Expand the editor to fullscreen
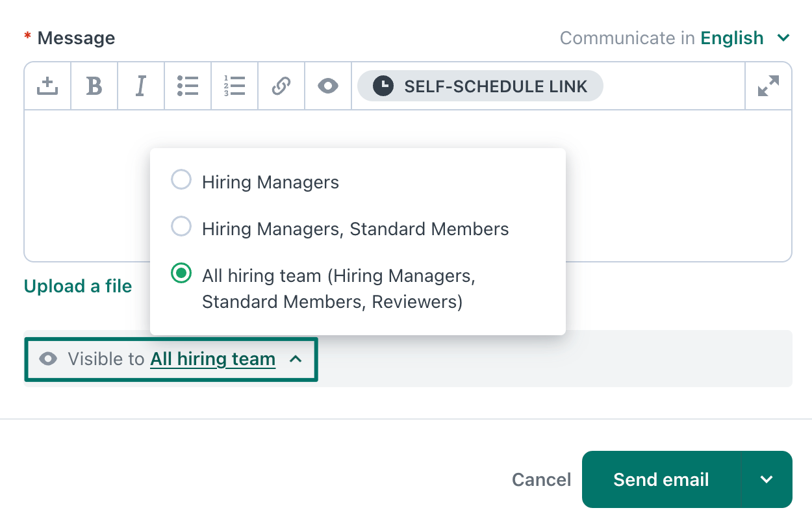This screenshot has width=812, height=521. [768, 85]
